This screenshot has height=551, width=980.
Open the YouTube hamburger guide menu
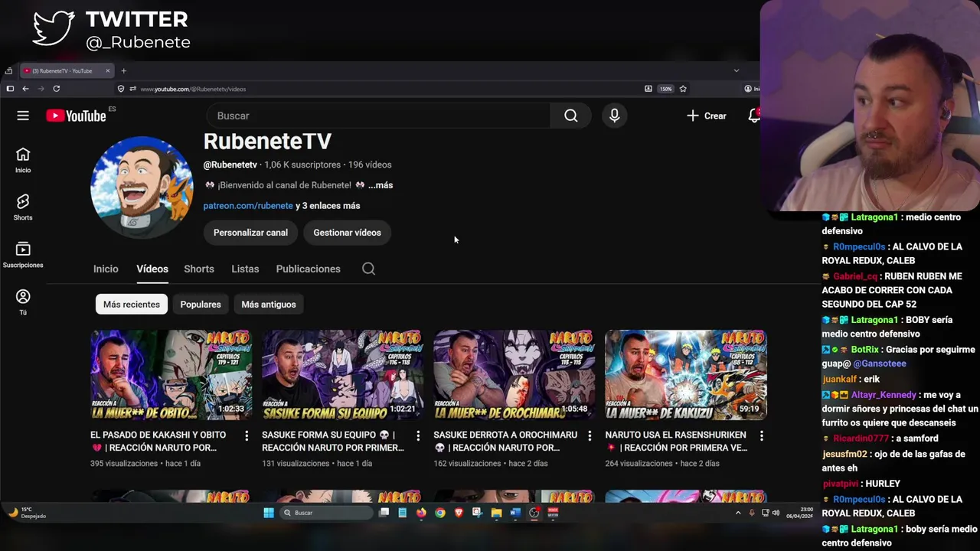[23, 116]
